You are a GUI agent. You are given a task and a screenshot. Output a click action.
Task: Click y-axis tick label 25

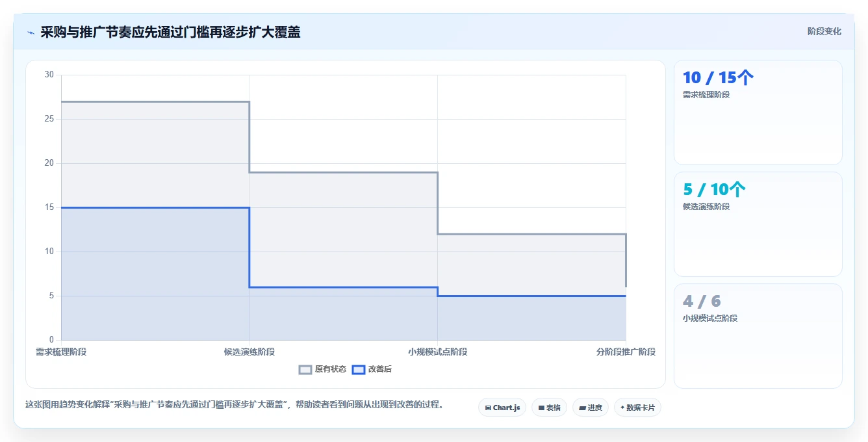click(x=49, y=119)
